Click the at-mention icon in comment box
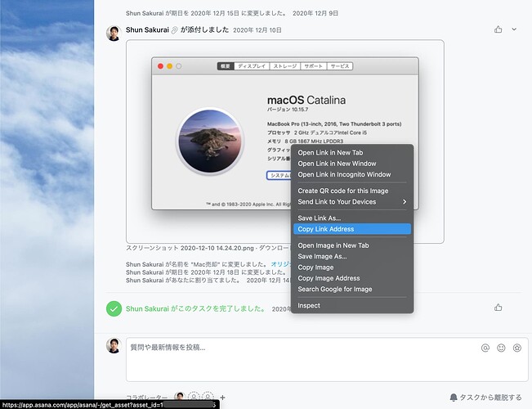This screenshot has height=409, width=532. tap(485, 348)
